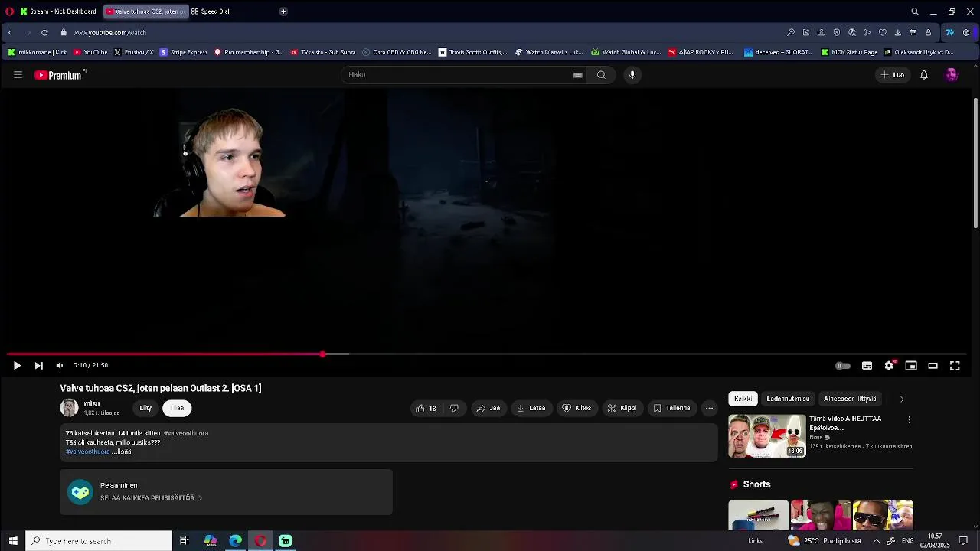Open the Pelaaminen gaming card icon
The image size is (980, 551).
(80, 492)
